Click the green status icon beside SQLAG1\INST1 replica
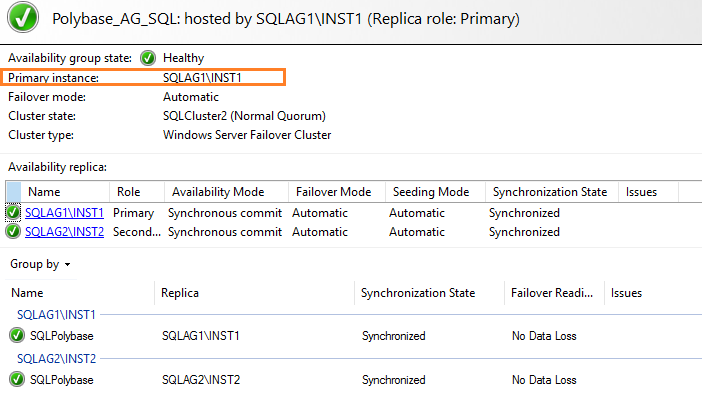702x407 pixels. [x=13, y=213]
